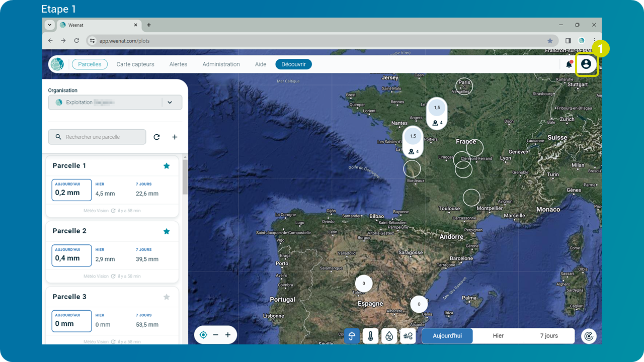
Task: Click the parcel list scrollbar
Action: point(185,177)
